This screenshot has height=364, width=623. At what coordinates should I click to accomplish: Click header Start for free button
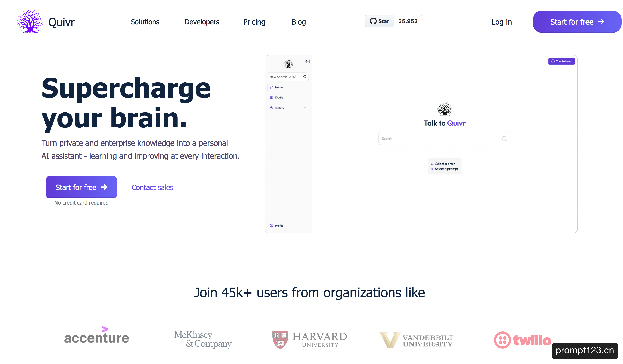(577, 22)
